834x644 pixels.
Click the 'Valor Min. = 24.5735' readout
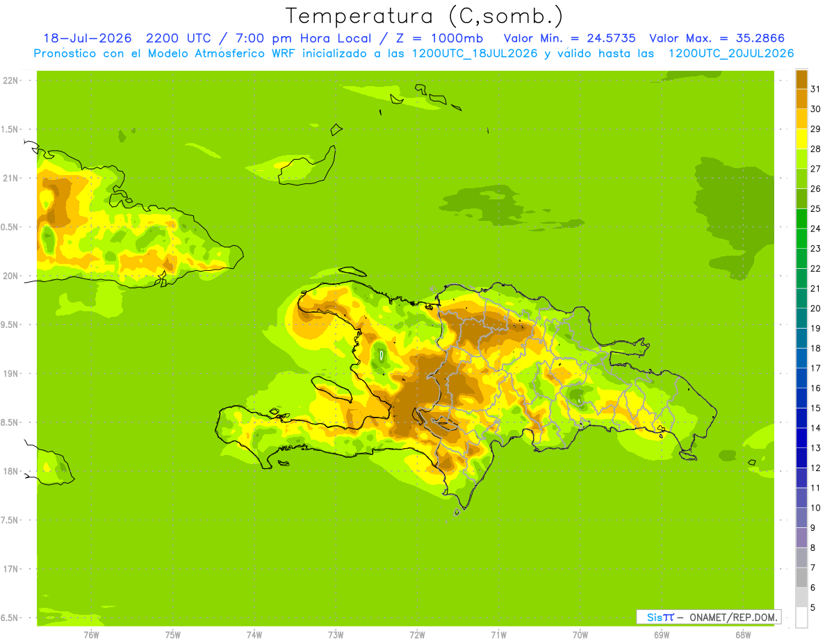(570, 38)
